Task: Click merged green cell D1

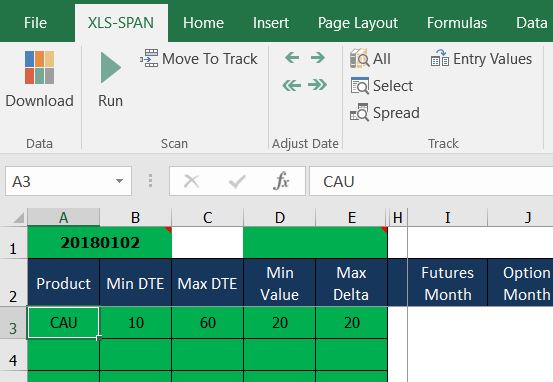Action: [x=316, y=243]
